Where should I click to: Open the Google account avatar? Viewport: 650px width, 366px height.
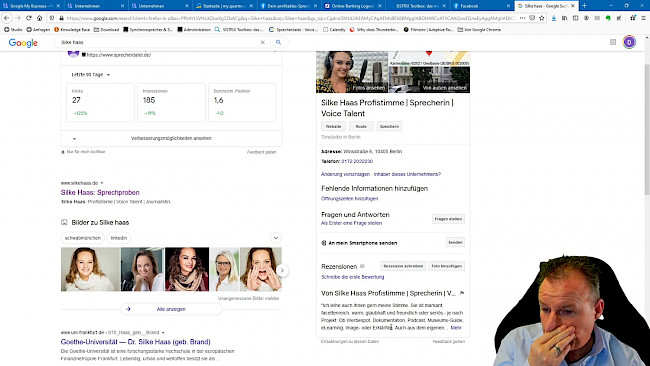(629, 42)
